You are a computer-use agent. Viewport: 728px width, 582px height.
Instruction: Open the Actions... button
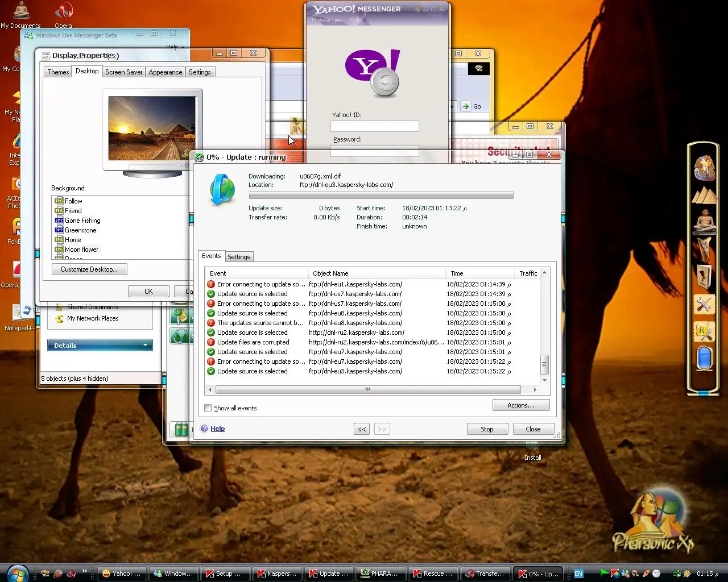click(x=520, y=405)
